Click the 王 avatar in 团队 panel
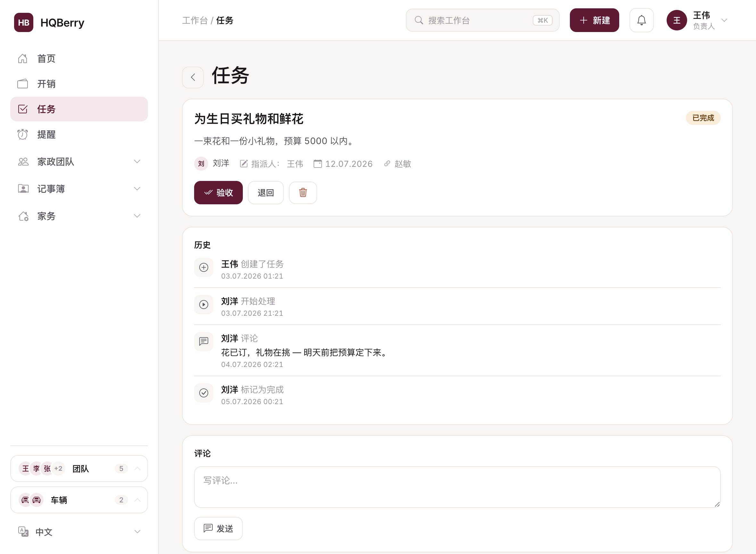 pos(26,468)
